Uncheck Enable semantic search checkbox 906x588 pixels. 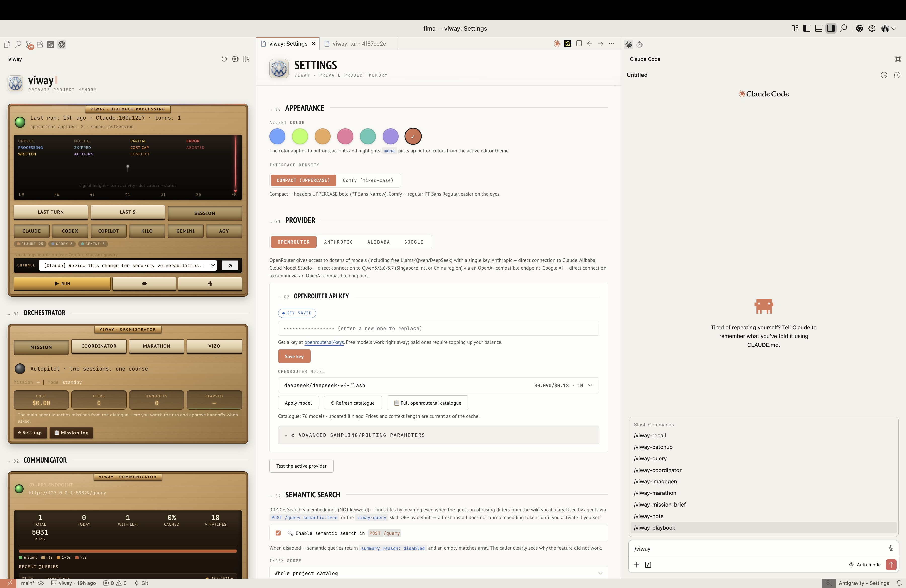tap(278, 533)
